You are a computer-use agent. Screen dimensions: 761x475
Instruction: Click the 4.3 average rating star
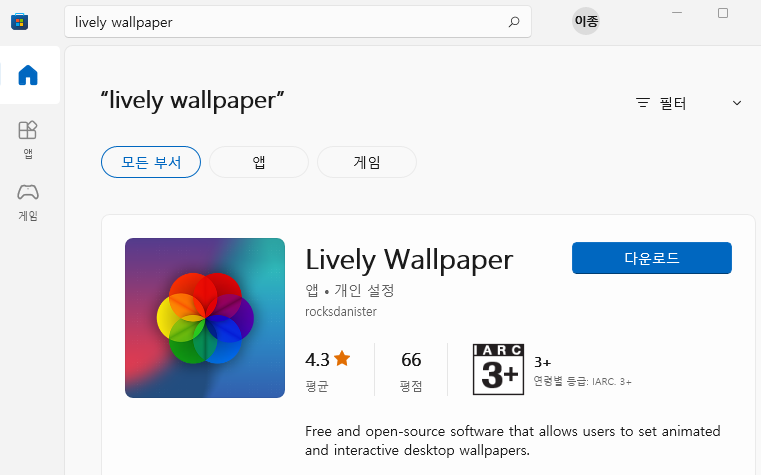pos(342,359)
